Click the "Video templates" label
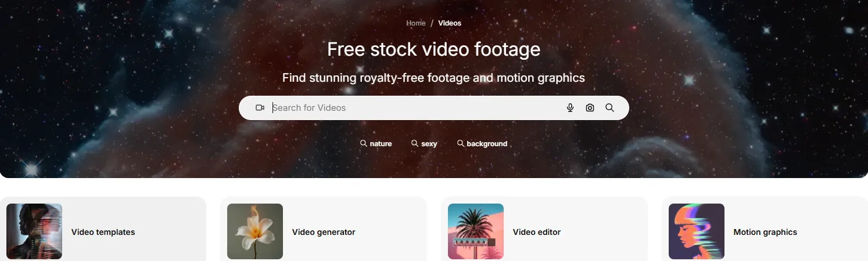This screenshot has width=868, height=261. click(103, 232)
